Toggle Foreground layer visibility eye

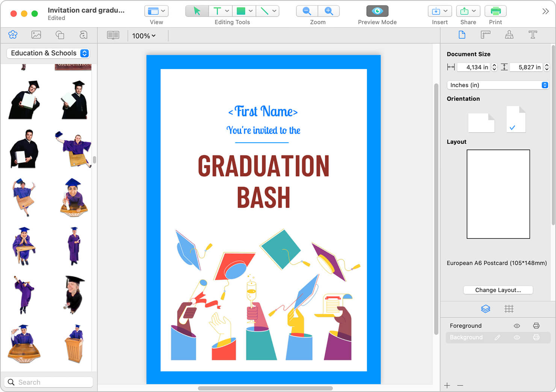point(517,326)
